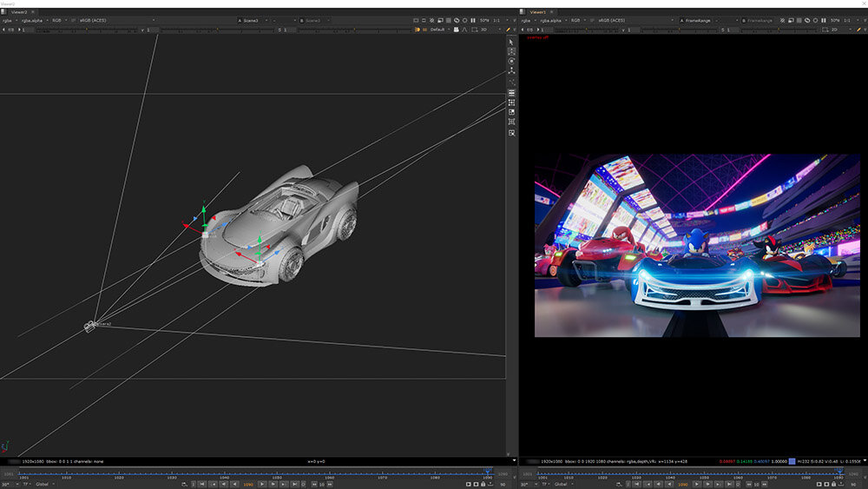Close the Viewer1 tab
The width and height of the screenshot is (868, 489).
pyautogui.click(x=551, y=11)
